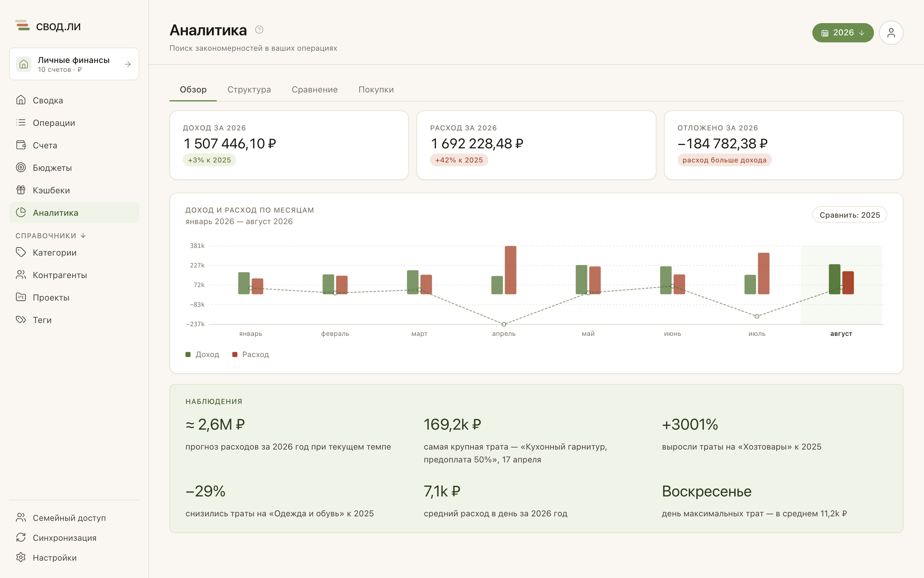924x578 pixels.
Task: Click the help icon next to Аналитика
Action: [x=259, y=30]
